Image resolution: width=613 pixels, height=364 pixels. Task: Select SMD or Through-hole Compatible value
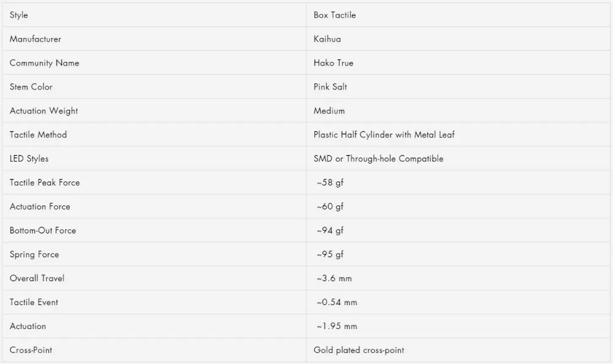378,159
